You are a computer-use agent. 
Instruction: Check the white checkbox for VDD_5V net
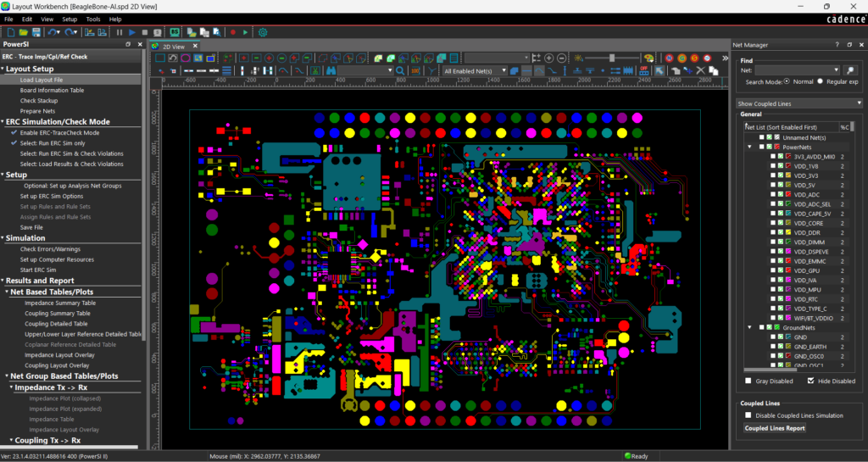tap(773, 186)
